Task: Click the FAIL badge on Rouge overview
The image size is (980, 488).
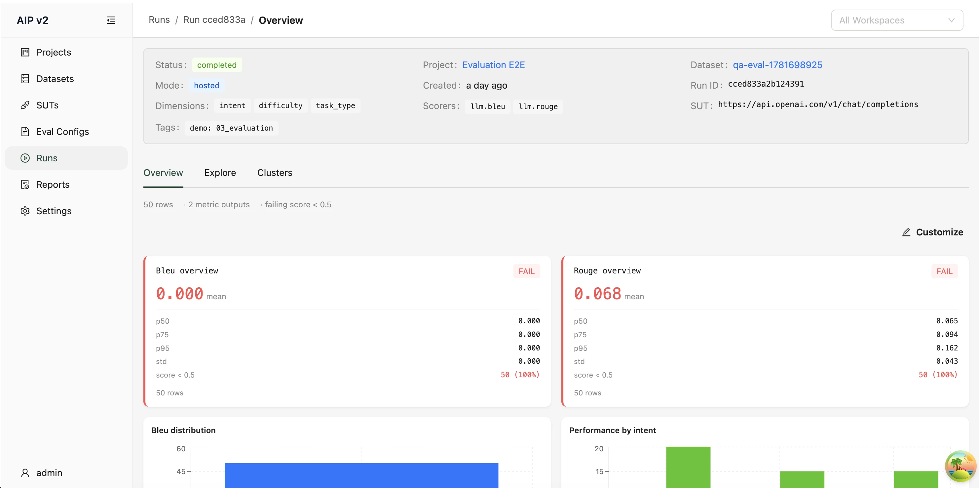Action: pos(945,271)
